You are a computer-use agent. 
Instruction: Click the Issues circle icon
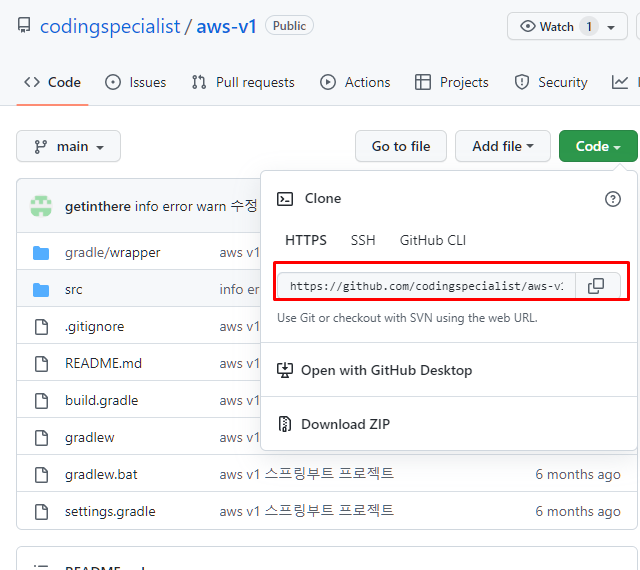[x=113, y=82]
